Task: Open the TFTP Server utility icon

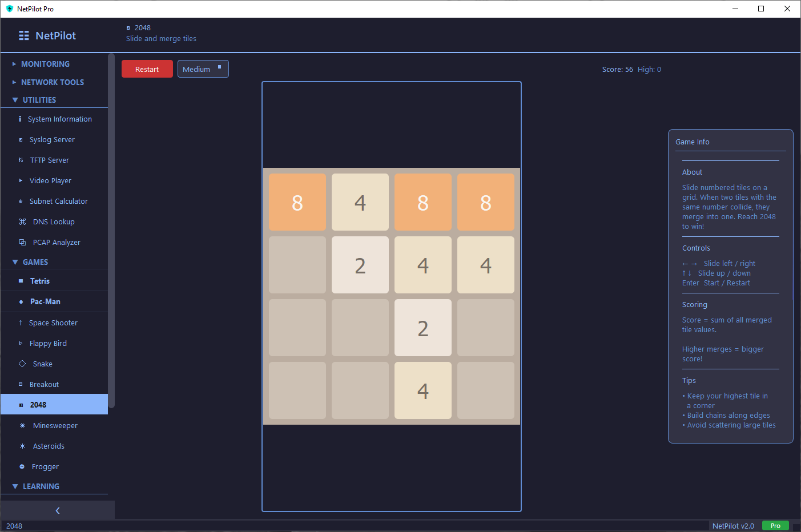Action: (x=21, y=160)
